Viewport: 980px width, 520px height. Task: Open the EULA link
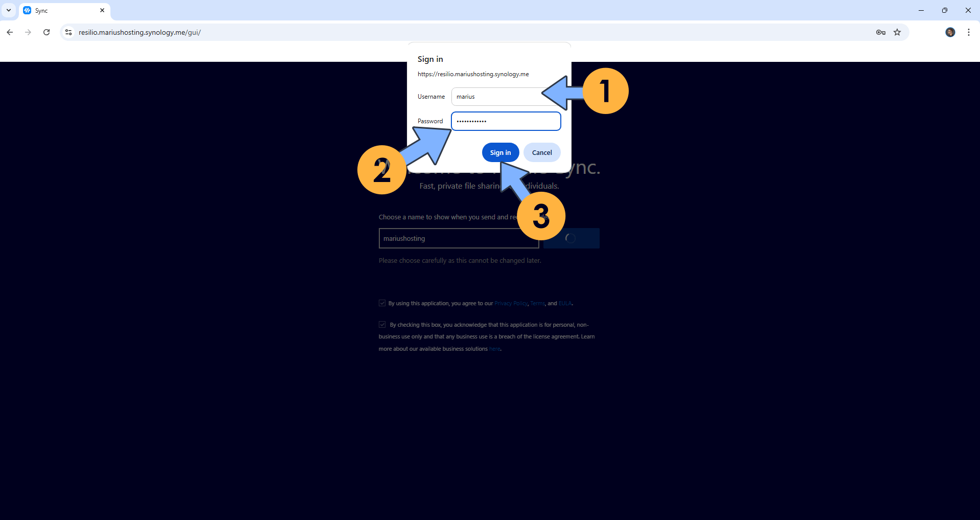[x=565, y=303]
